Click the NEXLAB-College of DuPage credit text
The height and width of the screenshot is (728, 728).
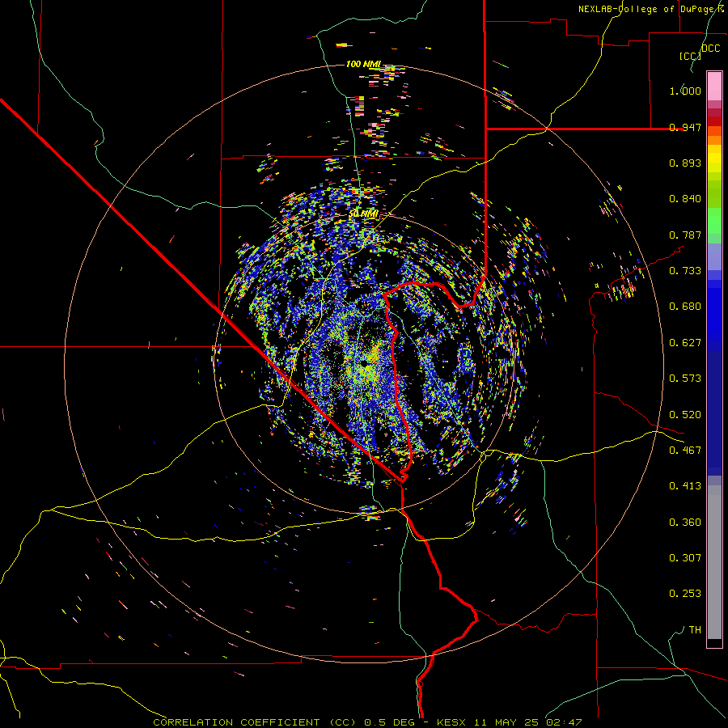[650, 9]
